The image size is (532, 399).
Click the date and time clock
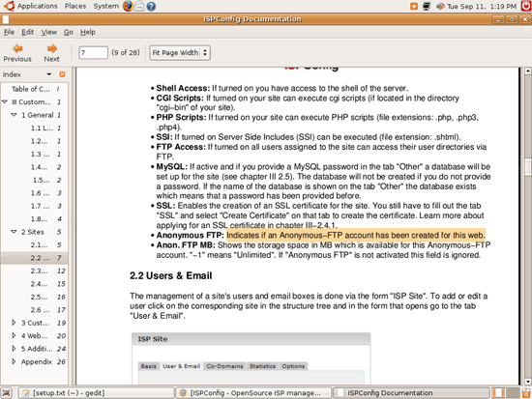click(482, 6)
